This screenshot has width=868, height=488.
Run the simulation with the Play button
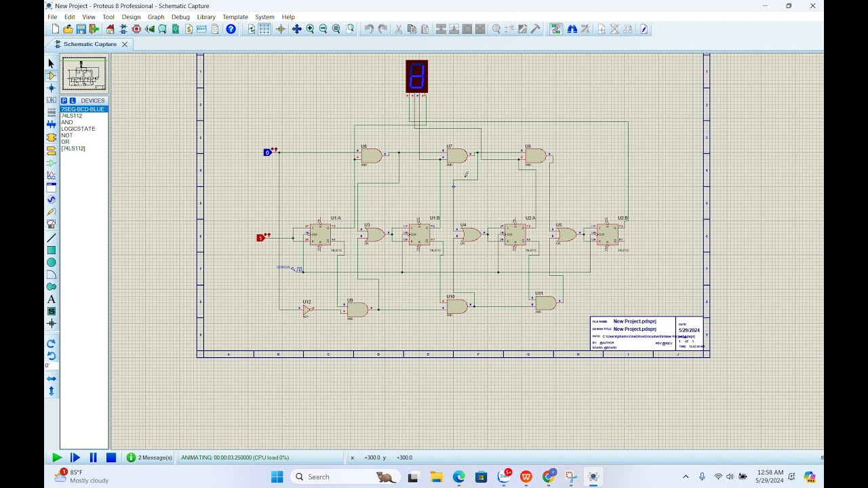pyautogui.click(x=57, y=457)
